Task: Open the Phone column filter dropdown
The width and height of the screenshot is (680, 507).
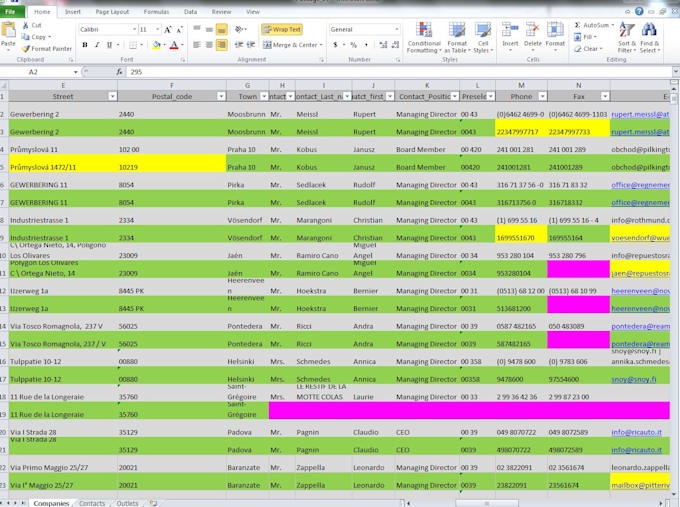Action: pos(542,96)
